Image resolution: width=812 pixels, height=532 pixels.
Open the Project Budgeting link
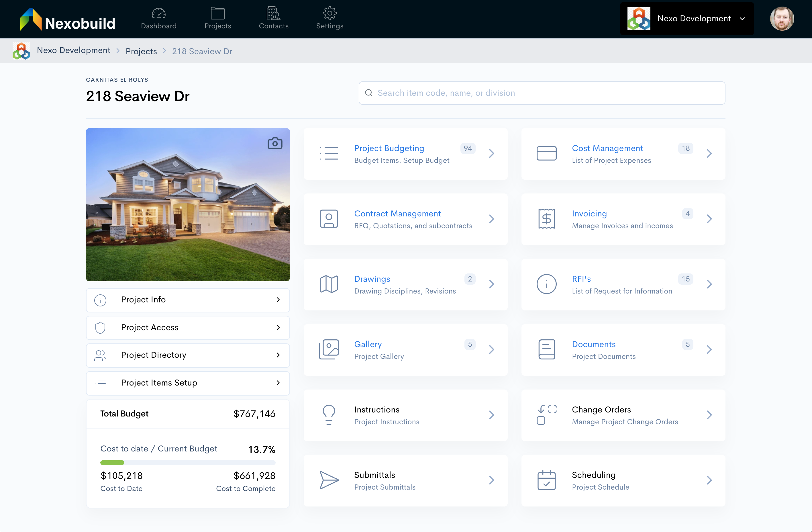[x=389, y=148]
